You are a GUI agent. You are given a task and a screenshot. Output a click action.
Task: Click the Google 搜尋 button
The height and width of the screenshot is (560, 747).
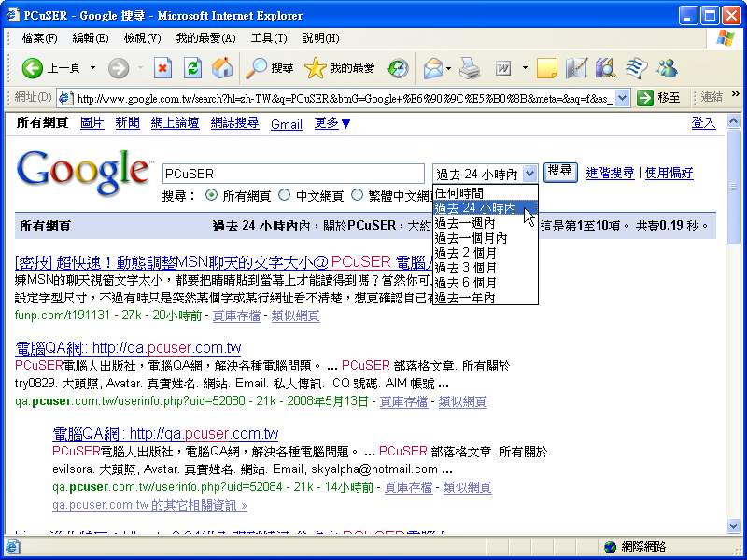tap(560, 173)
